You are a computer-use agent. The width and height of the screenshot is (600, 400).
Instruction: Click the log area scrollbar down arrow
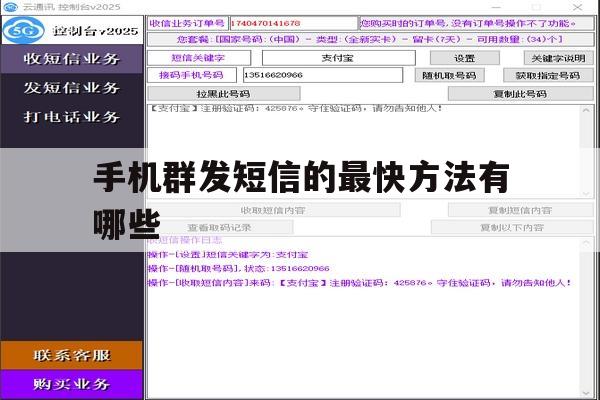[x=586, y=393]
